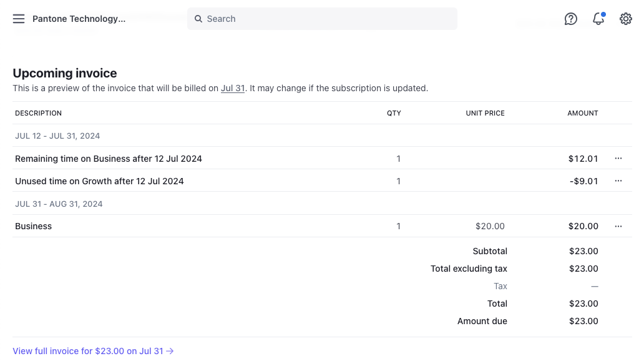Open the help and support icon
Screen dimensions: 644x361
coord(570,19)
